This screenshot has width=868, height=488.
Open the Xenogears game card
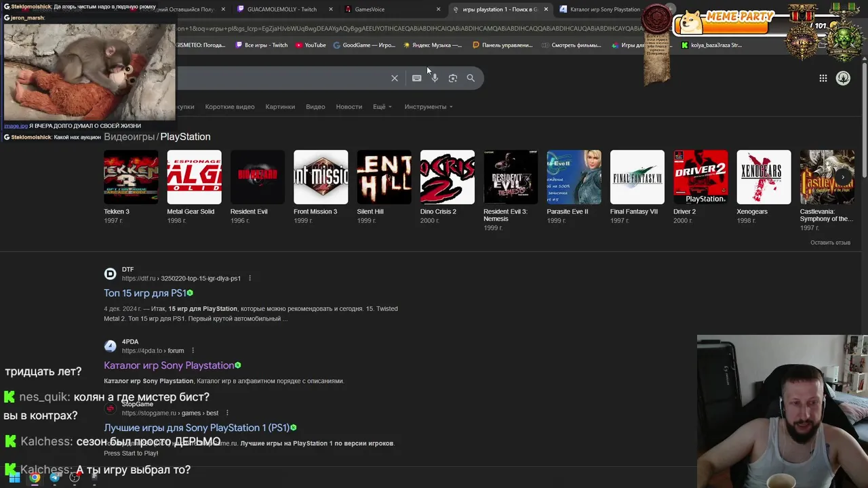pyautogui.click(x=764, y=186)
